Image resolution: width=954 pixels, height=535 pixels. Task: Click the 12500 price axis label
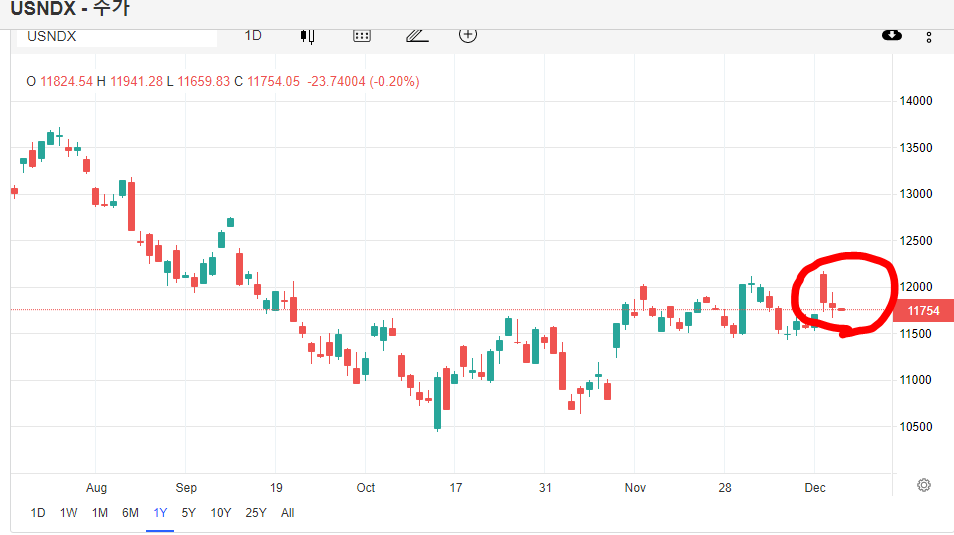(916, 241)
